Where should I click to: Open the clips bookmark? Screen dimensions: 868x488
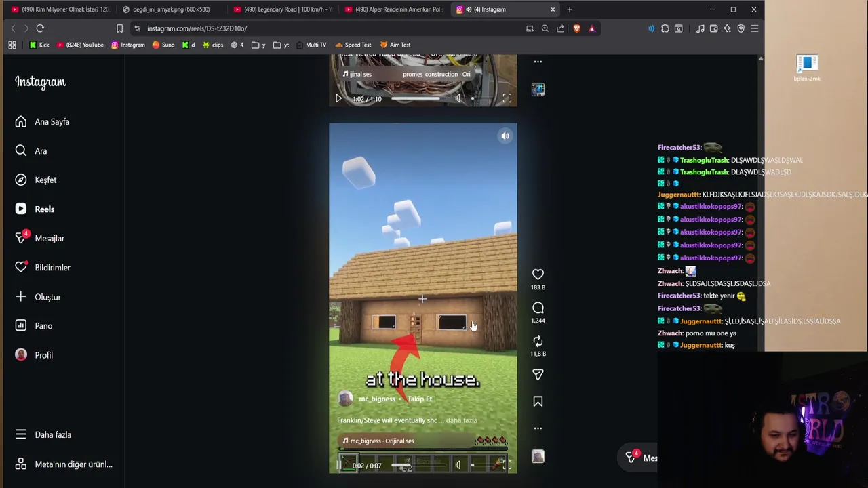tap(213, 45)
